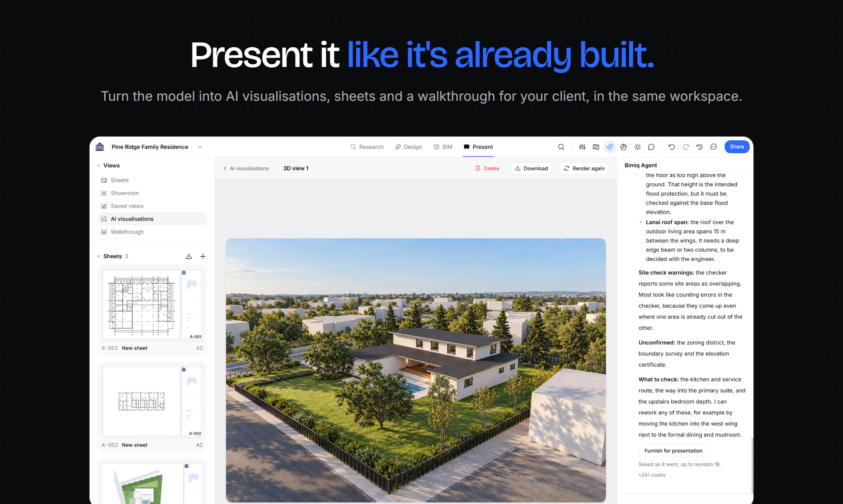Add a new sheet with plus icon
The height and width of the screenshot is (504, 843).
202,256
